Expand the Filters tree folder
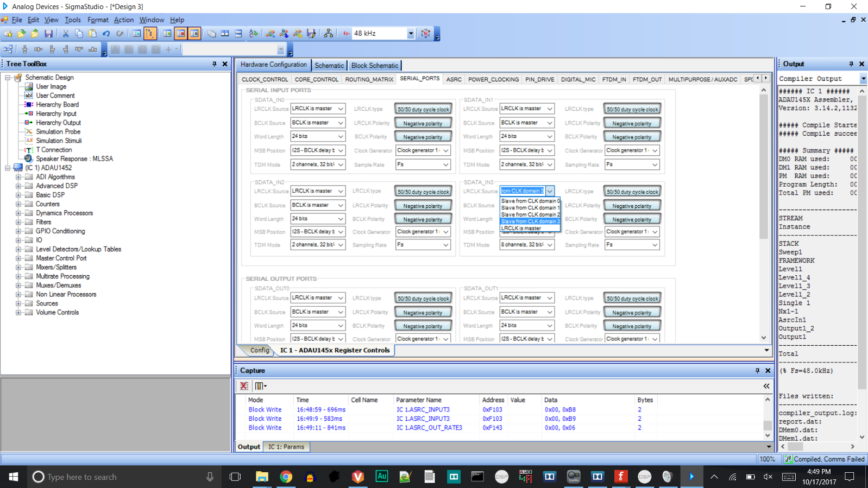 click(x=18, y=222)
